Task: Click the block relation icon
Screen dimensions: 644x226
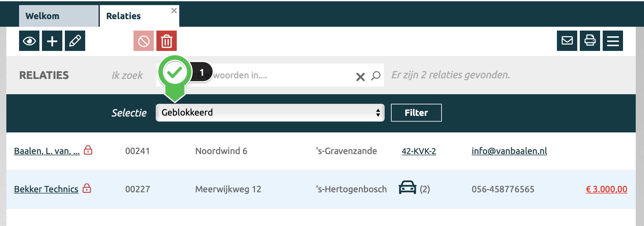Action: point(144,41)
